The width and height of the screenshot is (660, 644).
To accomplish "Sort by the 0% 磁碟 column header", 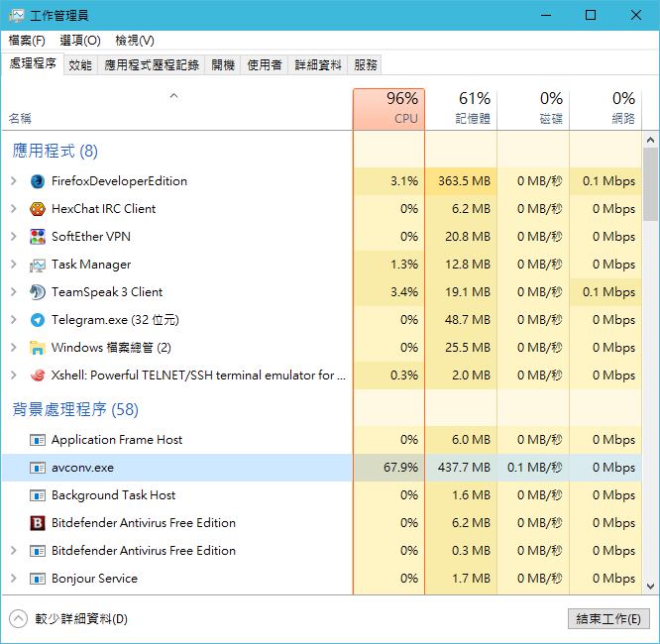I will pos(533,109).
